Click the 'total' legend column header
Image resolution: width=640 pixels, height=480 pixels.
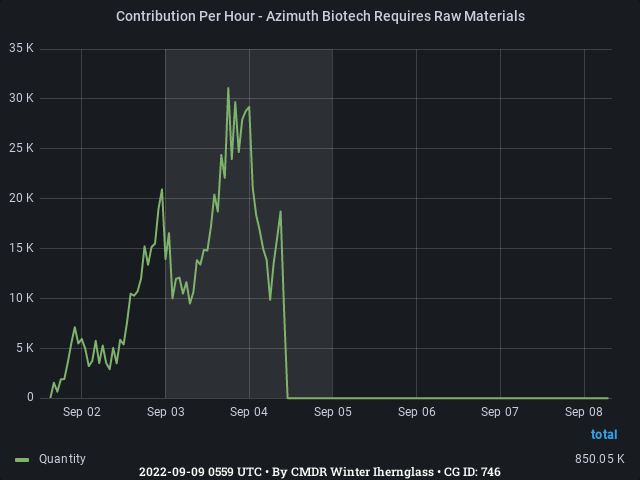[x=604, y=434]
